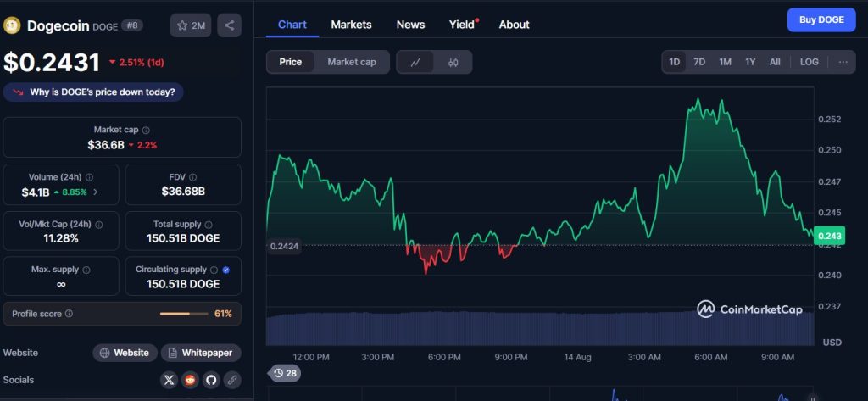868x401 pixels.
Task: Click the Dogecoin coin logo
Action: (12, 25)
